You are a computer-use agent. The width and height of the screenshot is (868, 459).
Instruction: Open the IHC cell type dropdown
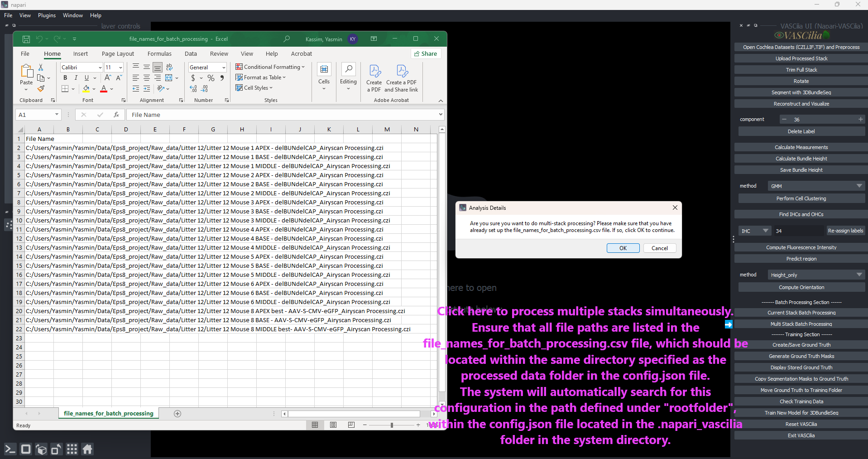pyautogui.click(x=755, y=231)
